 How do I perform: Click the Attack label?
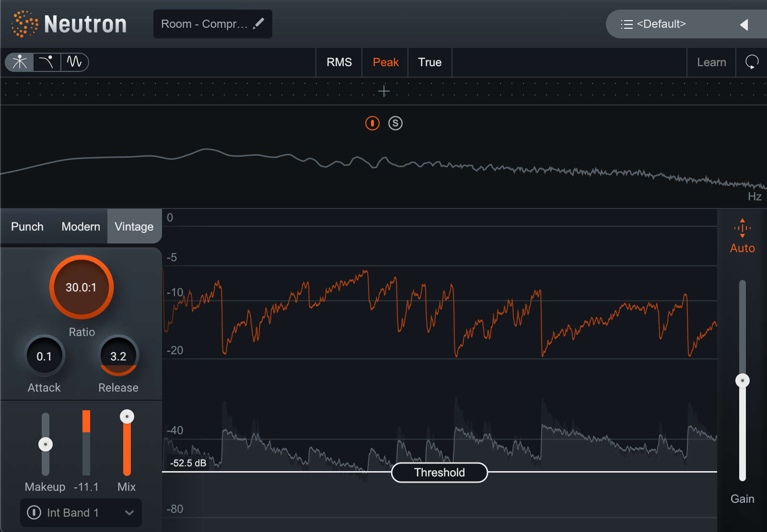coord(44,388)
